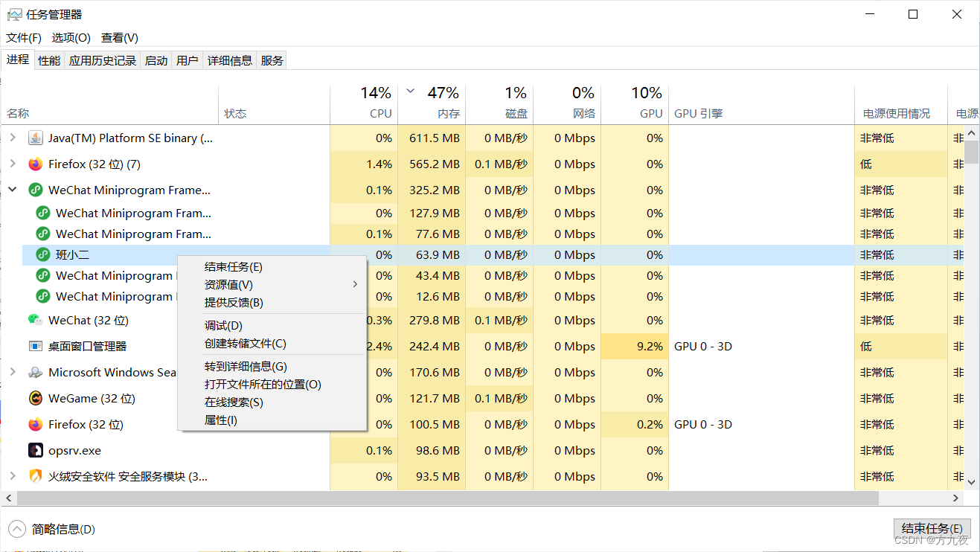Viewport: 980px width, 552px height.
Task: Collapse to 简略信息 with the arrow icon
Action: 17,530
